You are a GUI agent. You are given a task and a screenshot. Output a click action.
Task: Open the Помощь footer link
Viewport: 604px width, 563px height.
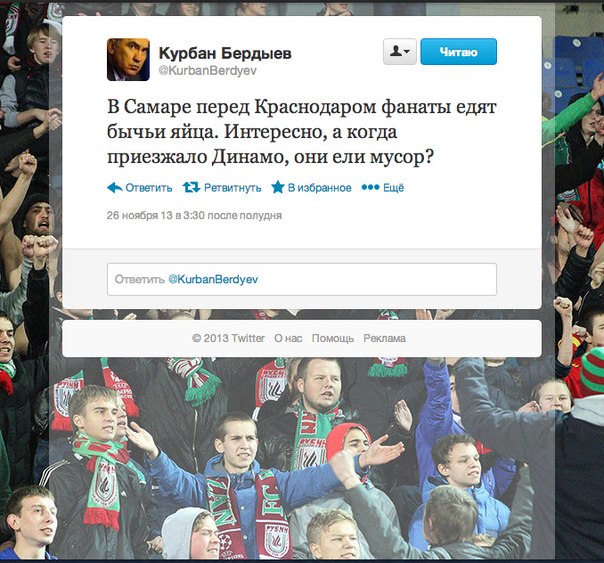coord(333,338)
